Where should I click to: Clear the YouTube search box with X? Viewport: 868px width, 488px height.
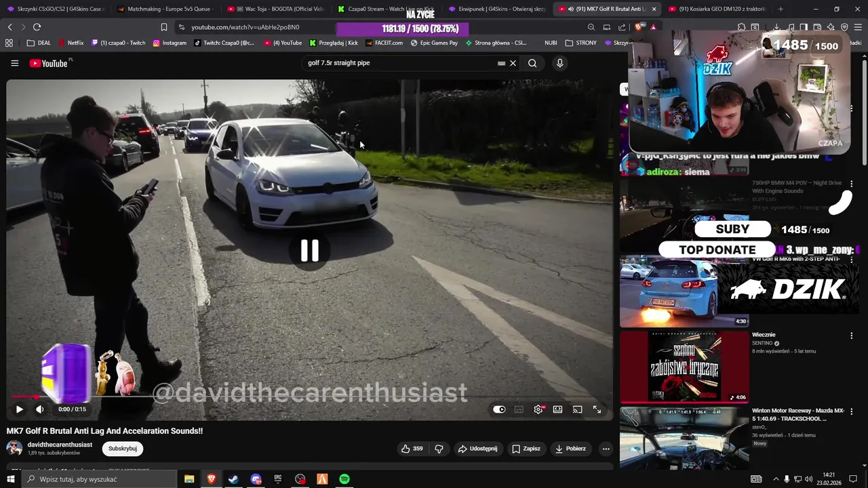(x=513, y=63)
